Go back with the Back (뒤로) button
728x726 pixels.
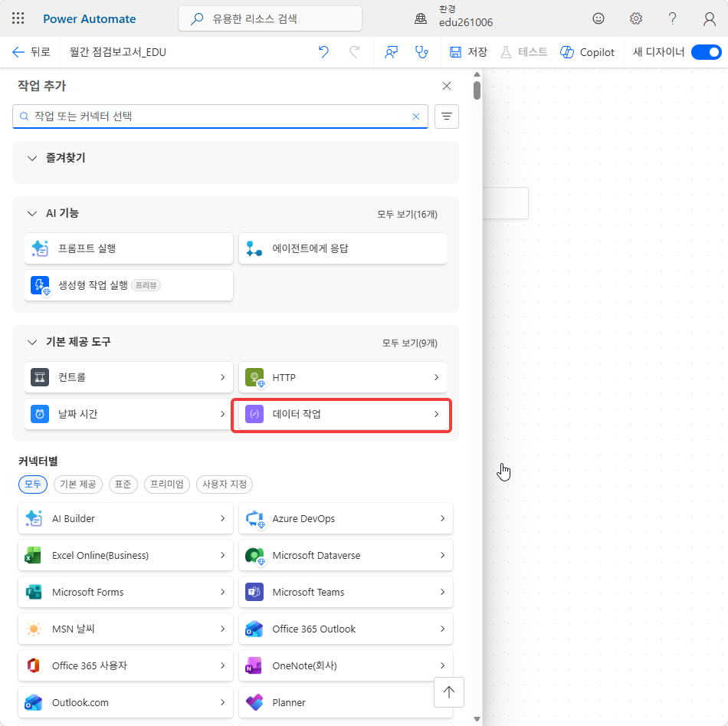coord(31,52)
